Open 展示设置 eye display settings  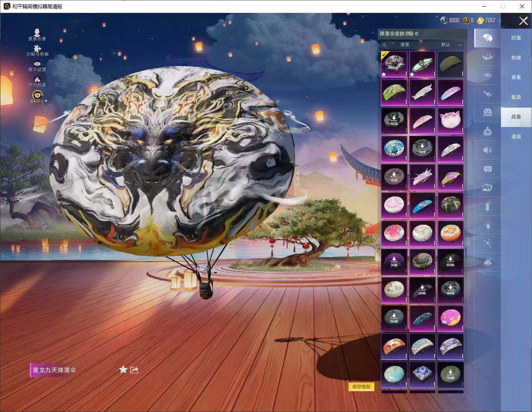[37, 64]
